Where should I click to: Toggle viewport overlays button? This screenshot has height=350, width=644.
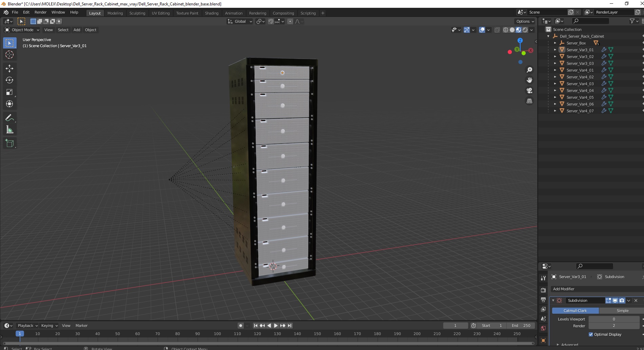click(x=482, y=30)
